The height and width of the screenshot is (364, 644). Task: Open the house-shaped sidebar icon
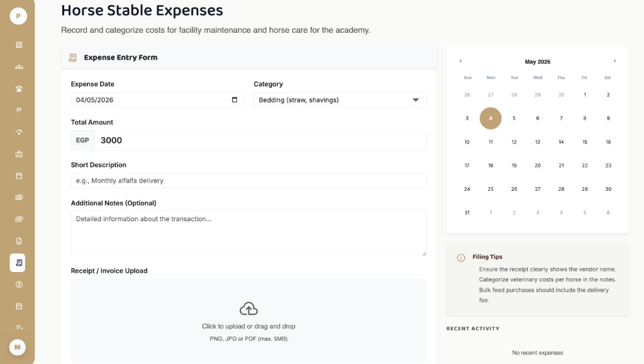coord(19,132)
